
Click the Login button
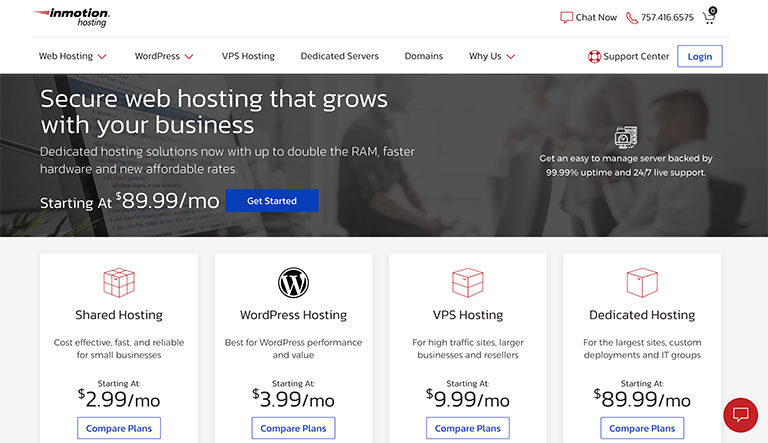[700, 56]
